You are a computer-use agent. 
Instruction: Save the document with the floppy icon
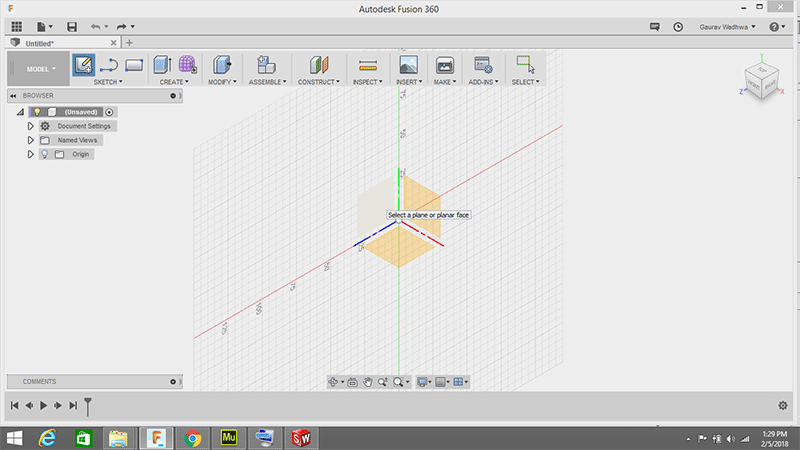[x=72, y=27]
